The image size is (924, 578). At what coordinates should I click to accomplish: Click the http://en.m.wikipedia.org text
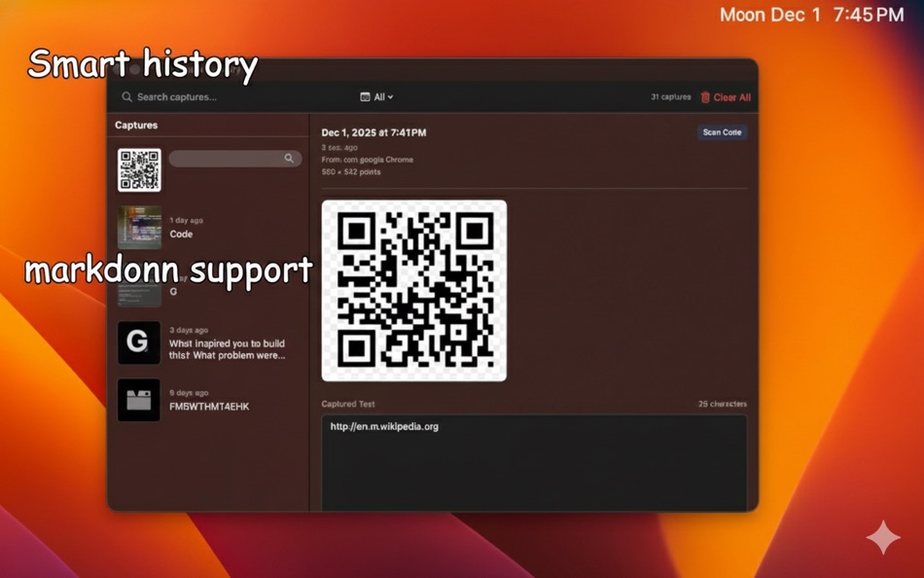[x=384, y=426]
